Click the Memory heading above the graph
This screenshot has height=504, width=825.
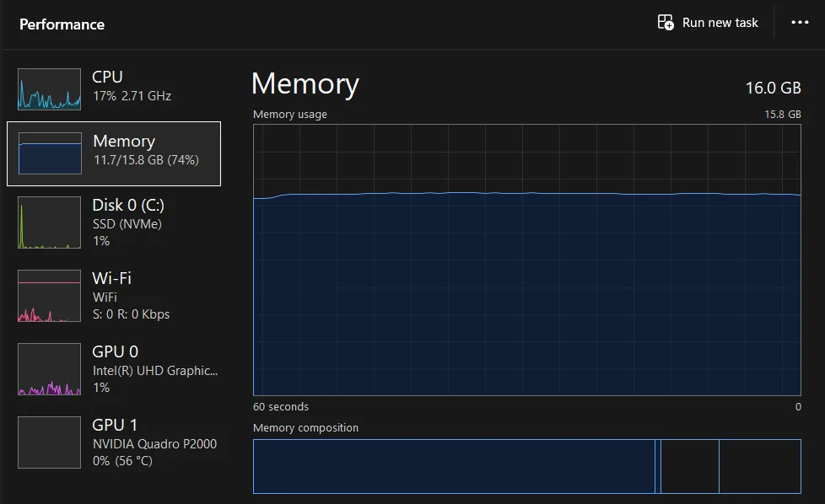pos(305,84)
